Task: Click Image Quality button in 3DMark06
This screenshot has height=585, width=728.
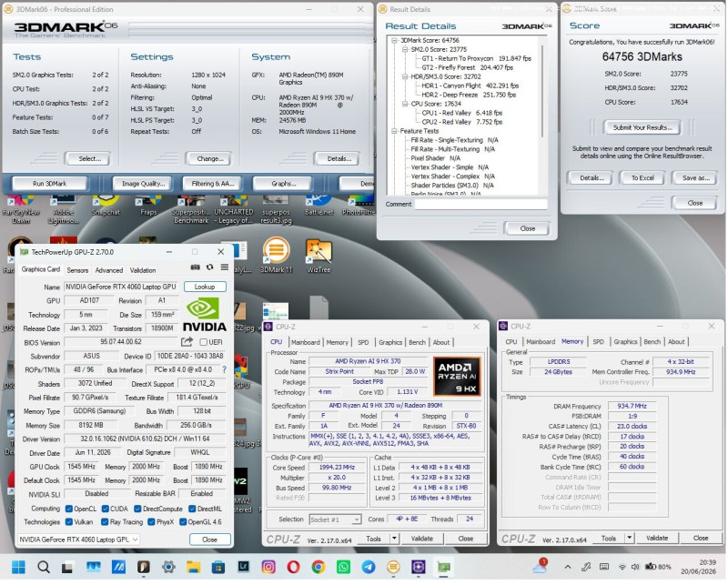Action: point(144,185)
